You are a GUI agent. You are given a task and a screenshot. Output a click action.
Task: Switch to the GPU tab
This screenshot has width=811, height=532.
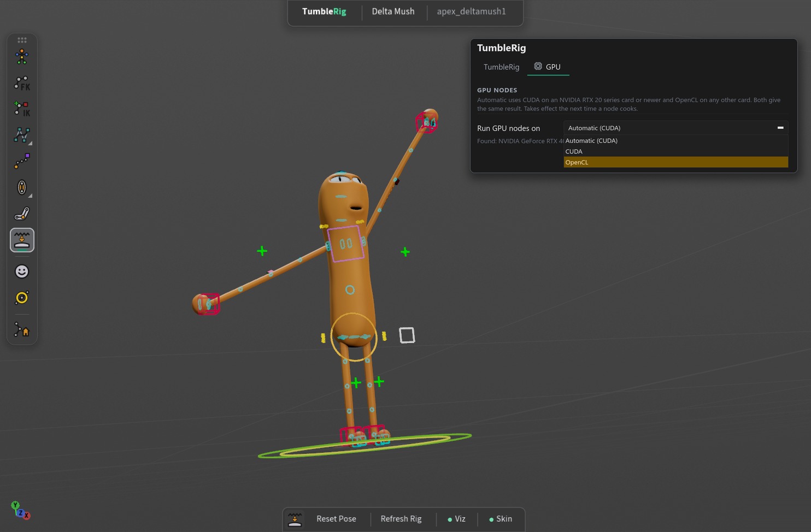[x=548, y=67]
